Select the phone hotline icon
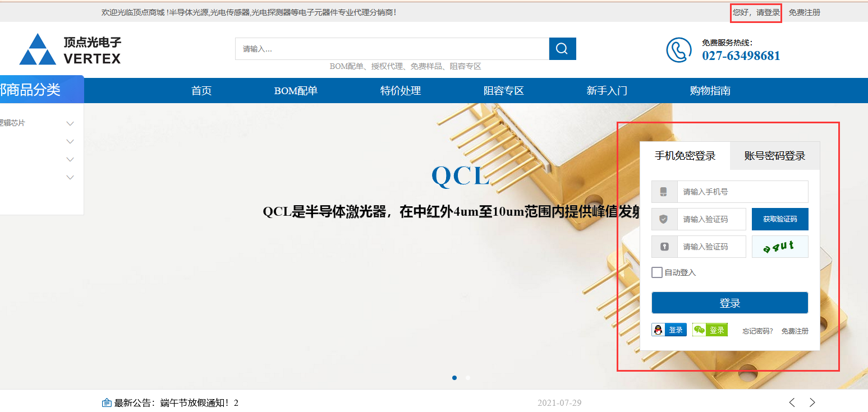The width and height of the screenshot is (868, 412). coord(678,50)
